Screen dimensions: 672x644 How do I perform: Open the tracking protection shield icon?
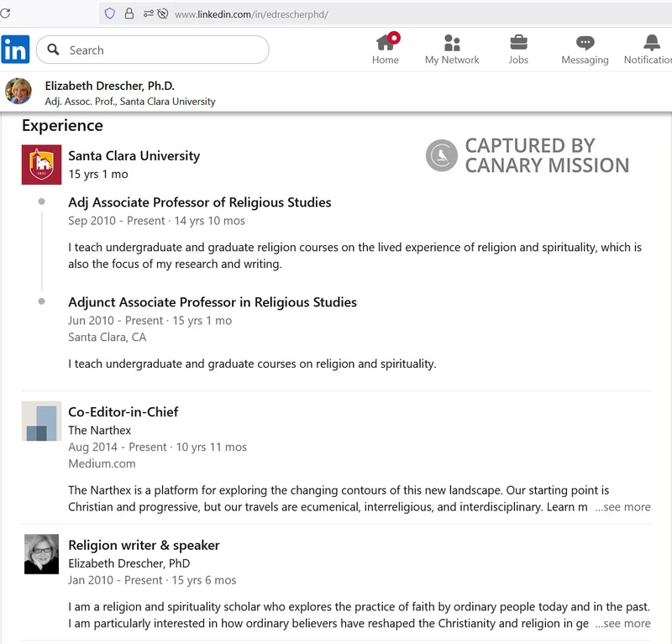click(110, 13)
